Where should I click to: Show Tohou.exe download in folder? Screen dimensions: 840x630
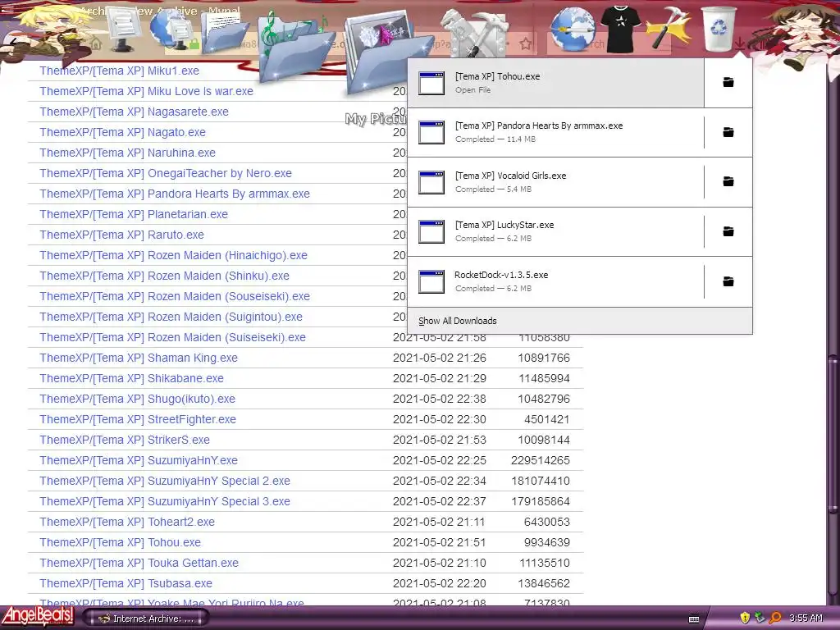(x=728, y=82)
